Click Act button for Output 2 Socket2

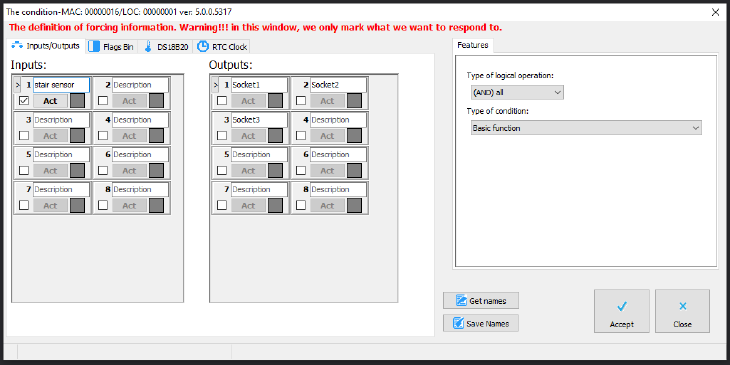pos(328,101)
